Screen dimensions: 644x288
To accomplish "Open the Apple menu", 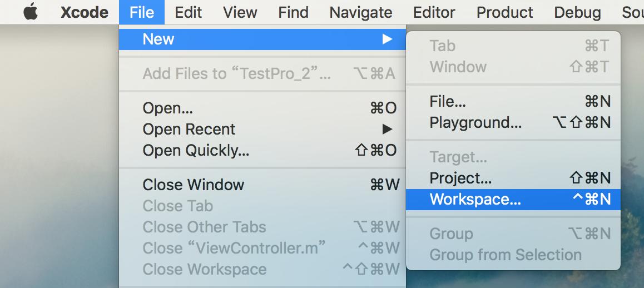I will point(31,12).
